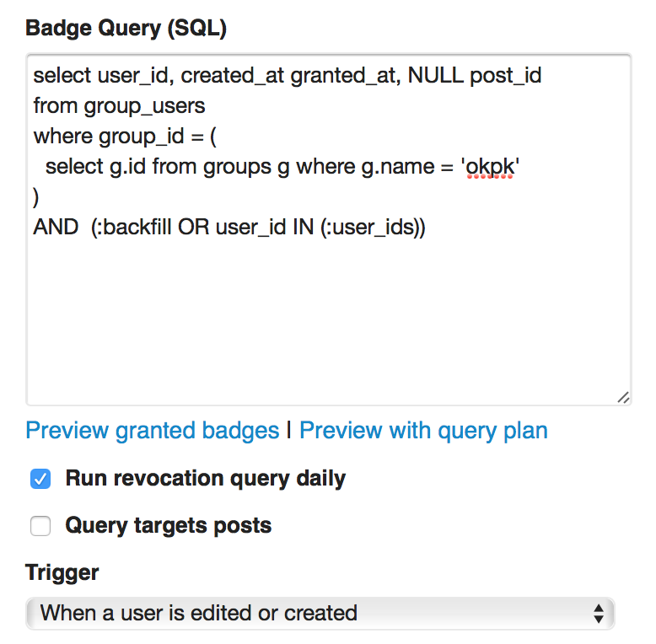
Task: Place cursor on the "where group_id = (" line
Action: point(125,137)
